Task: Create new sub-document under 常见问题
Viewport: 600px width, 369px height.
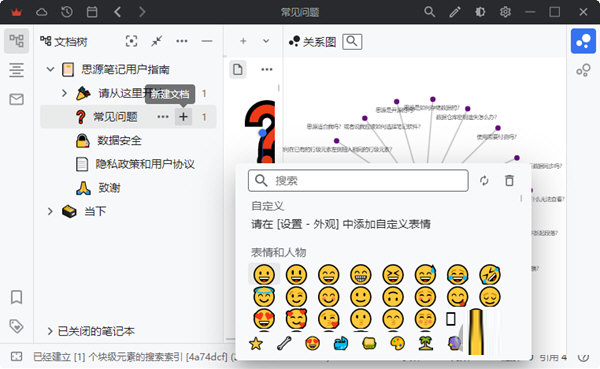Action: click(183, 117)
